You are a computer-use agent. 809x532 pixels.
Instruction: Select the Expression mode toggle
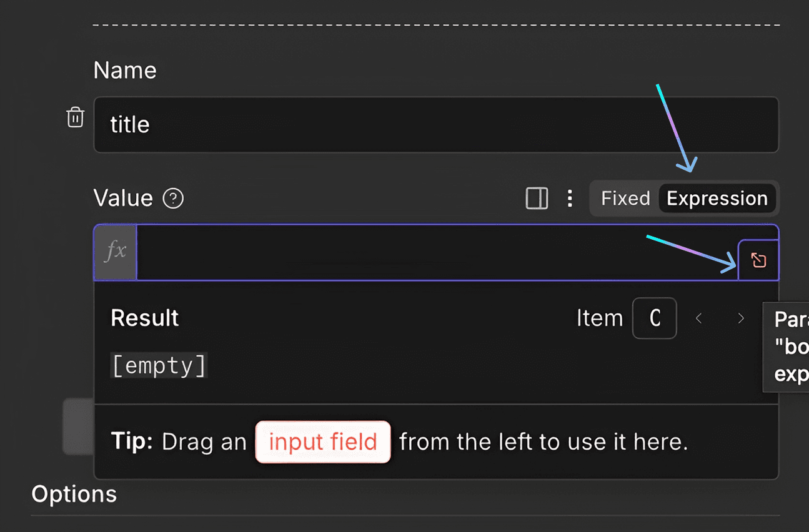717,199
